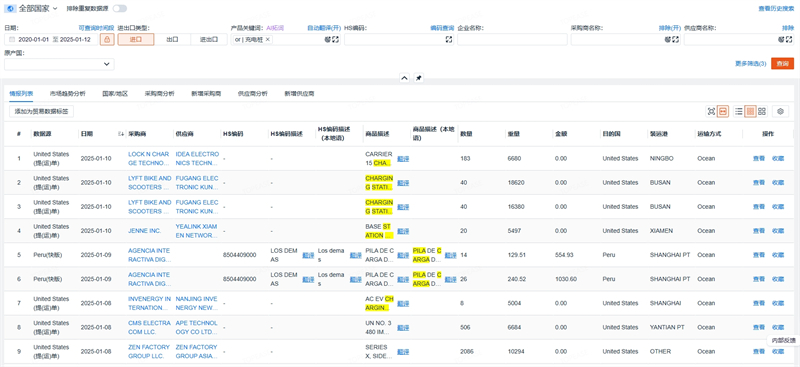
Task: Toggle the 排除重复数据源 switch
Action: 119,9
